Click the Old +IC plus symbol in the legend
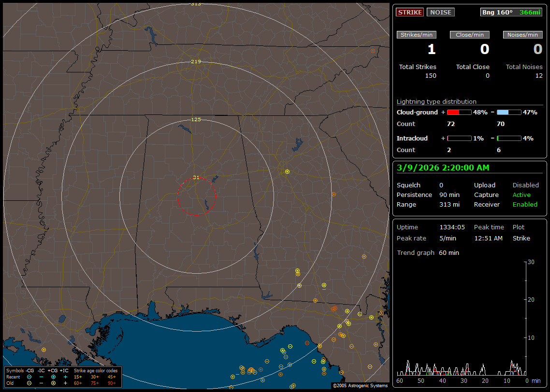The height and width of the screenshot is (392, 550). 65,383
